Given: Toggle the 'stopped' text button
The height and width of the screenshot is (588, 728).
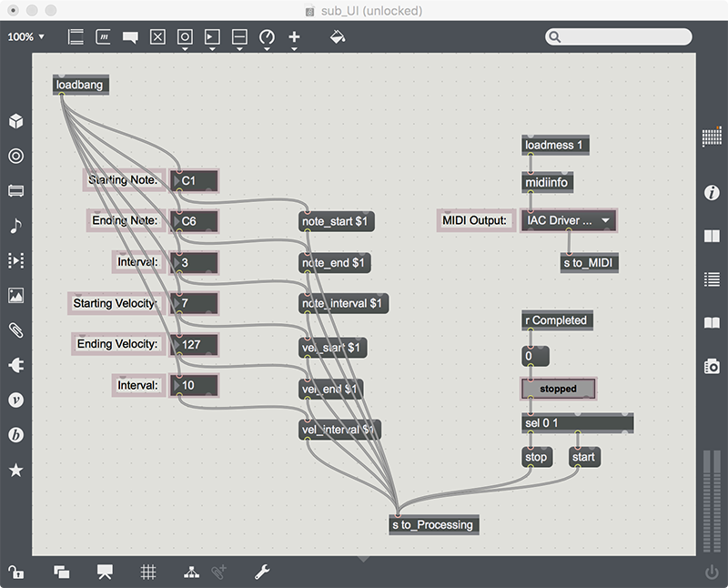Looking at the screenshot, I should (x=558, y=389).
